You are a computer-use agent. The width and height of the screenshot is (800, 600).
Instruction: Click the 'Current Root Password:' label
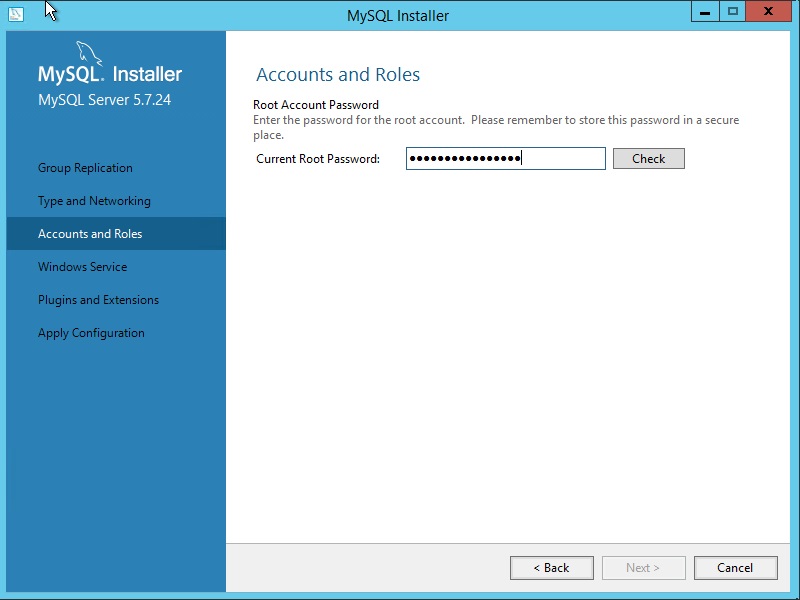click(318, 159)
